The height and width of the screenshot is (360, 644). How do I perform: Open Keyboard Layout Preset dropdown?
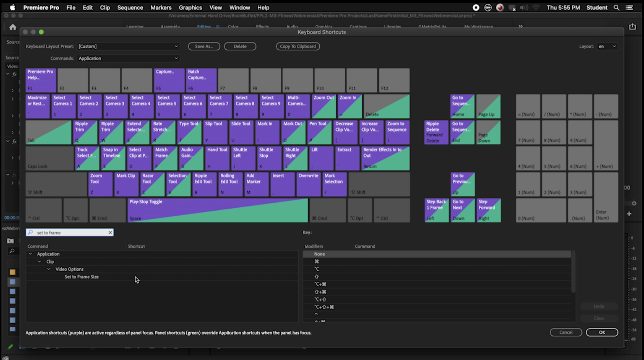pos(128,46)
